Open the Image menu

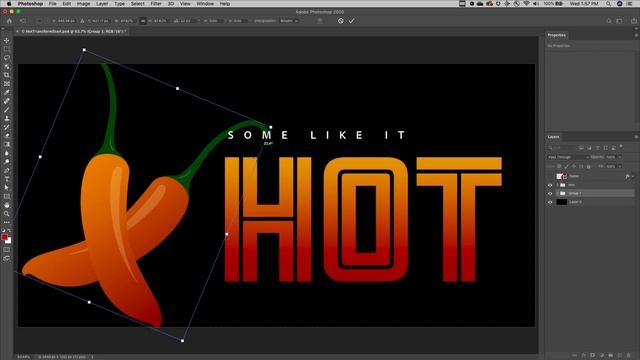[83, 4]
